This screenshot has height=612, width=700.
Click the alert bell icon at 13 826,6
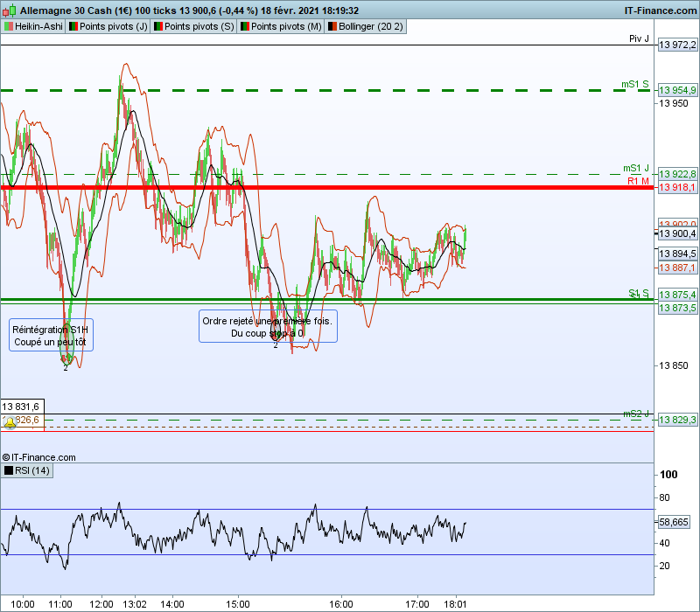click(x=10, y=422)
